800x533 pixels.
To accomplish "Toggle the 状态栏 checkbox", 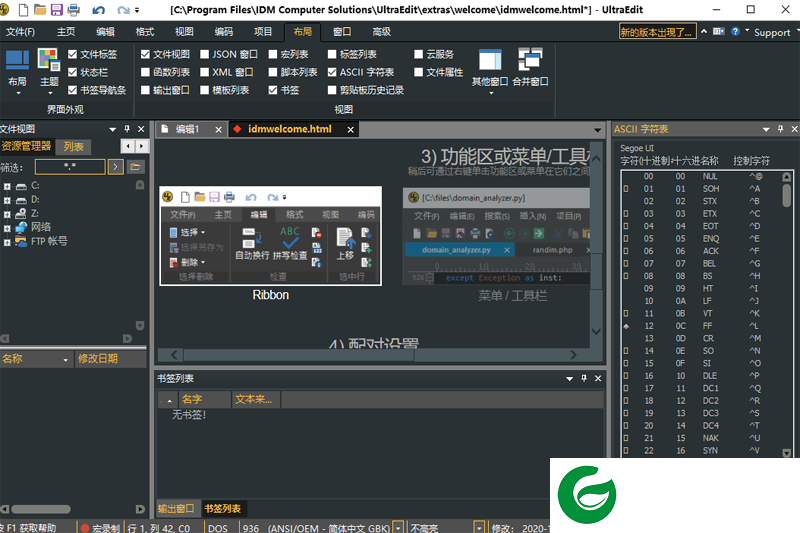I will [x=72, y=72].
